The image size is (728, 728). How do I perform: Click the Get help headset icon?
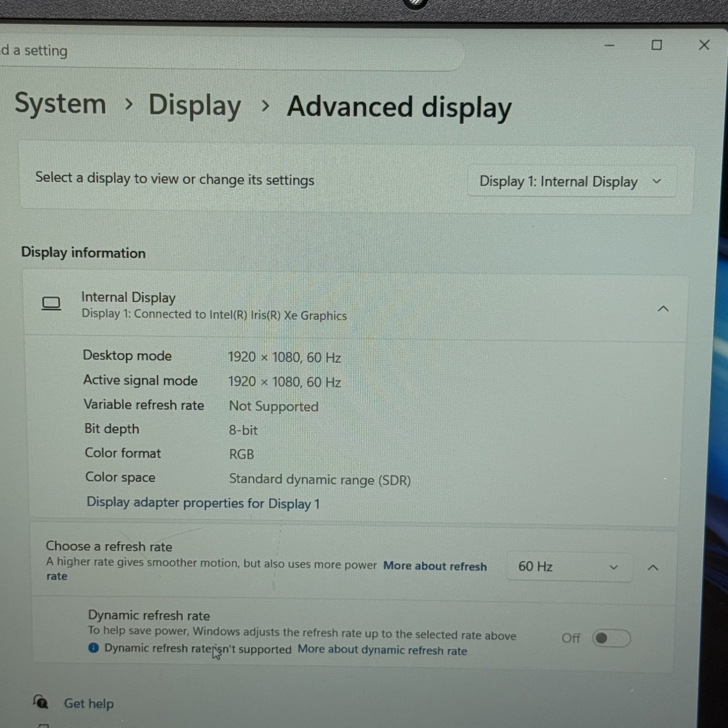(x=40, y=701)
